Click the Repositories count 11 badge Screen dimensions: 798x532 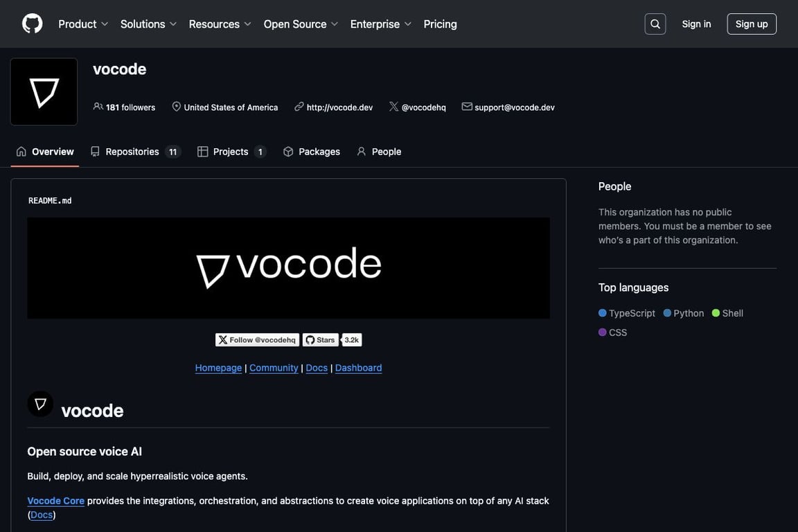(x=173, y=152)
